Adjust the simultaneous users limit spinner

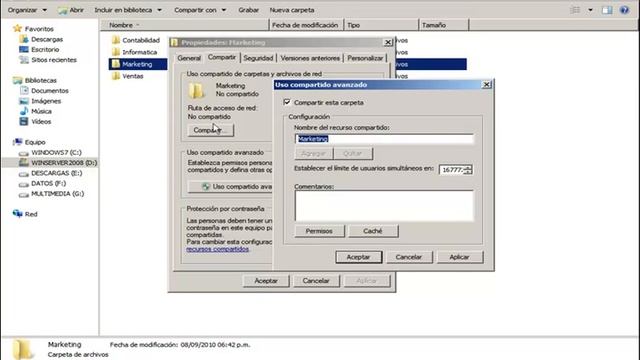tap(468, 169)
